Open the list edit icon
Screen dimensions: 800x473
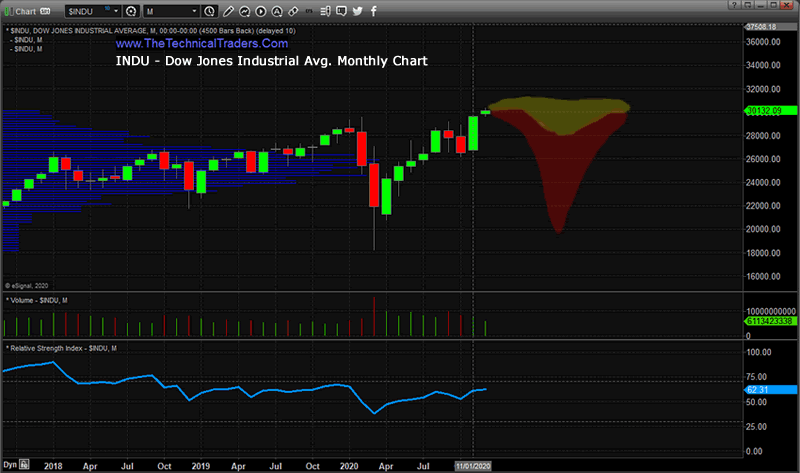(325, 11)
